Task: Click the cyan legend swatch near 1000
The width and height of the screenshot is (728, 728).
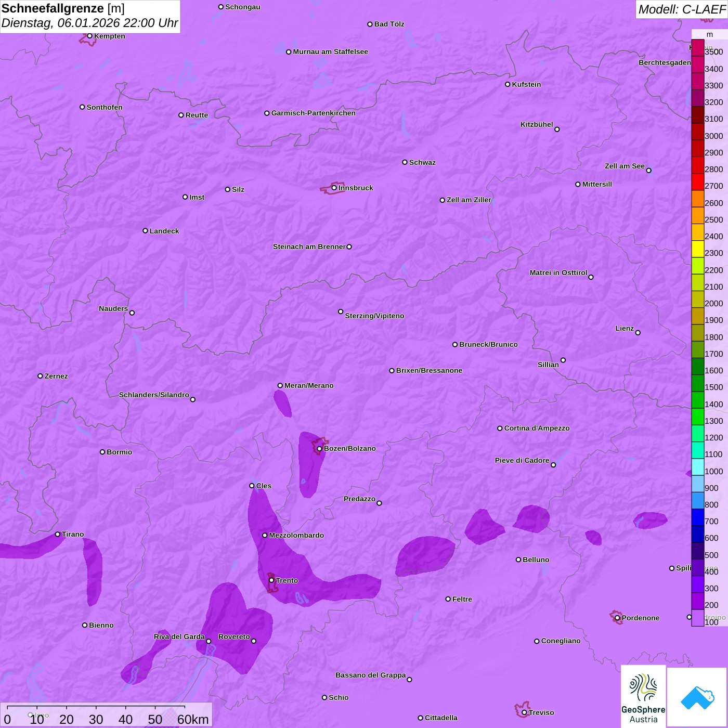Action: (x=697, y=467)
